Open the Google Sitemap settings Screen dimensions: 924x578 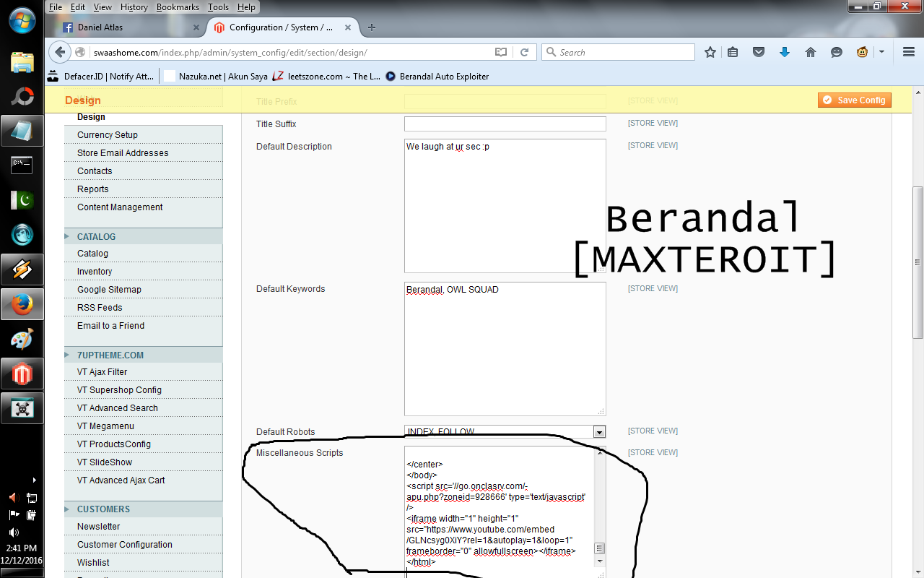109,290
